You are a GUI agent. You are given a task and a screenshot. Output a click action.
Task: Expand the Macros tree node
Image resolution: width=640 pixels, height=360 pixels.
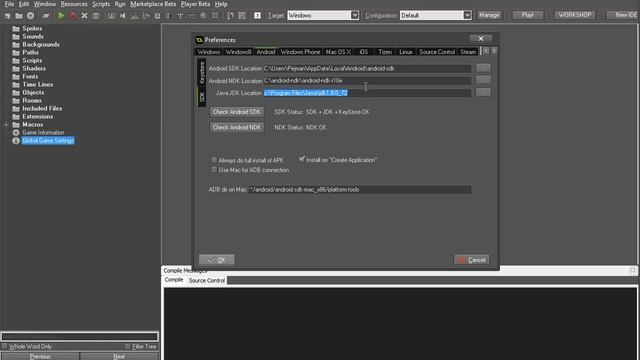pyautogui.click(x=6, y=124)
